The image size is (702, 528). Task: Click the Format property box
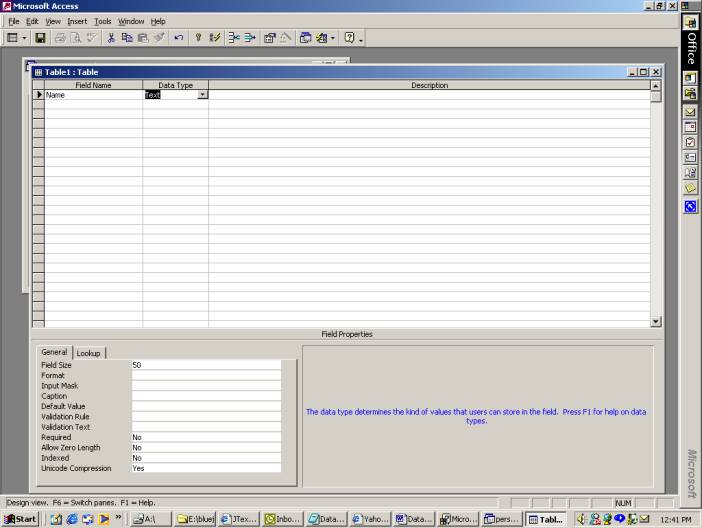point(206,375)
